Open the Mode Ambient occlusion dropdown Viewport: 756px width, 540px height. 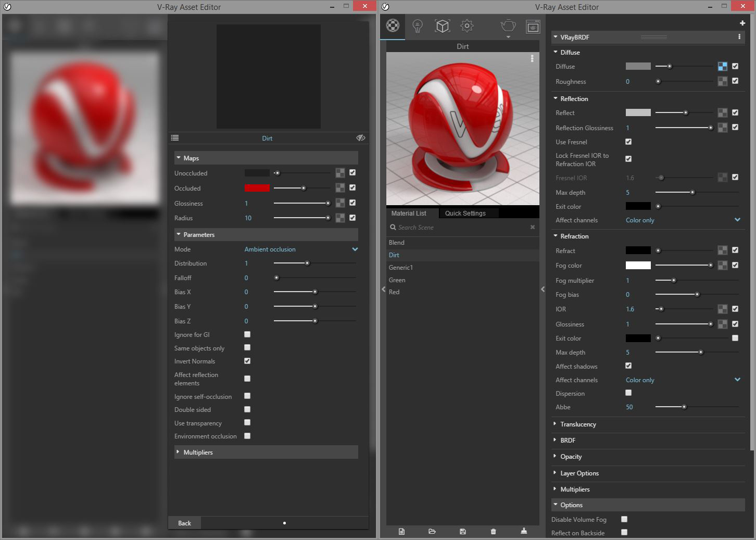tap(301, 249)
